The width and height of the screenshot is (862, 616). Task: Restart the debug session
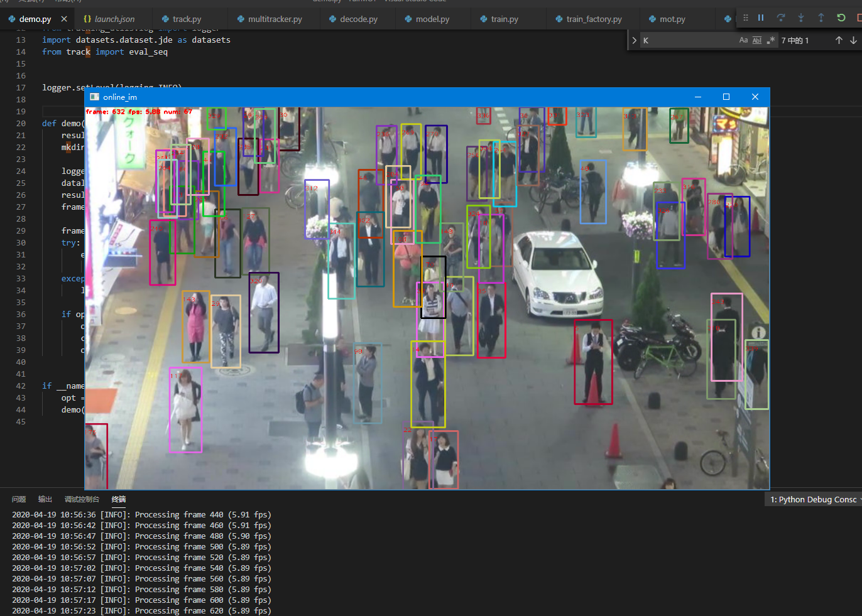click(841, 18)
